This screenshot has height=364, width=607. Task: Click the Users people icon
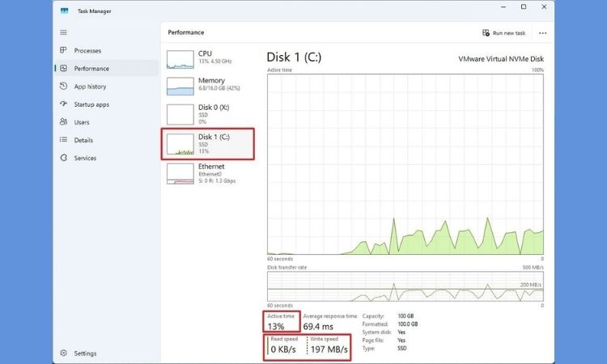pyautogui.click(x=63, y=122)
